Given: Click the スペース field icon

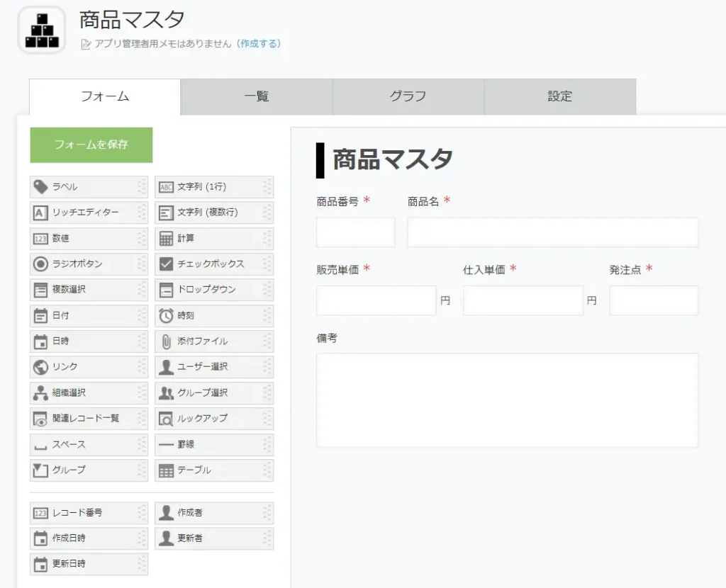Looking at the screenshot, I should click(x=40, y=447).
